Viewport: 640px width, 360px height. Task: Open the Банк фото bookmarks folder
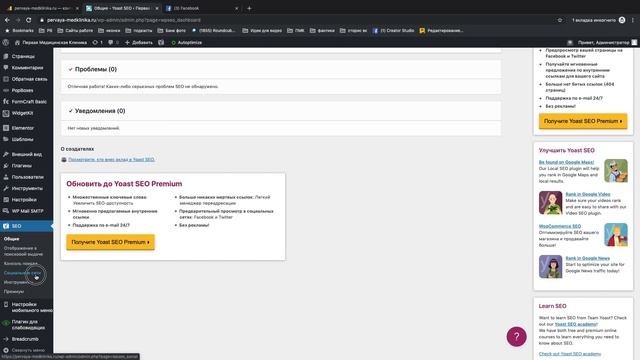tap(171, 31)
